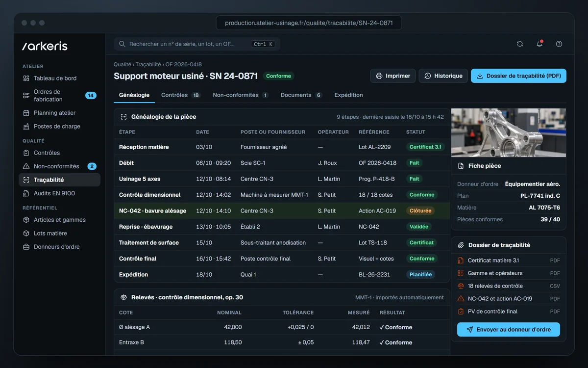The height and width of the screenshot is (368, 588).
Task: Click the Reprise · ébavurage step
Action: pyautogui.click(x=282, y=227)
